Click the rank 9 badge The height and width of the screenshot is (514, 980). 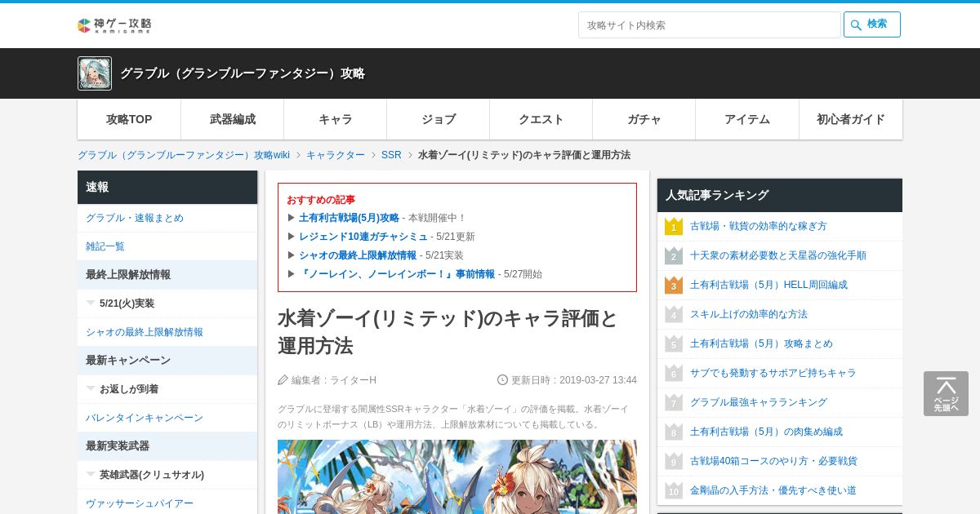674,461
